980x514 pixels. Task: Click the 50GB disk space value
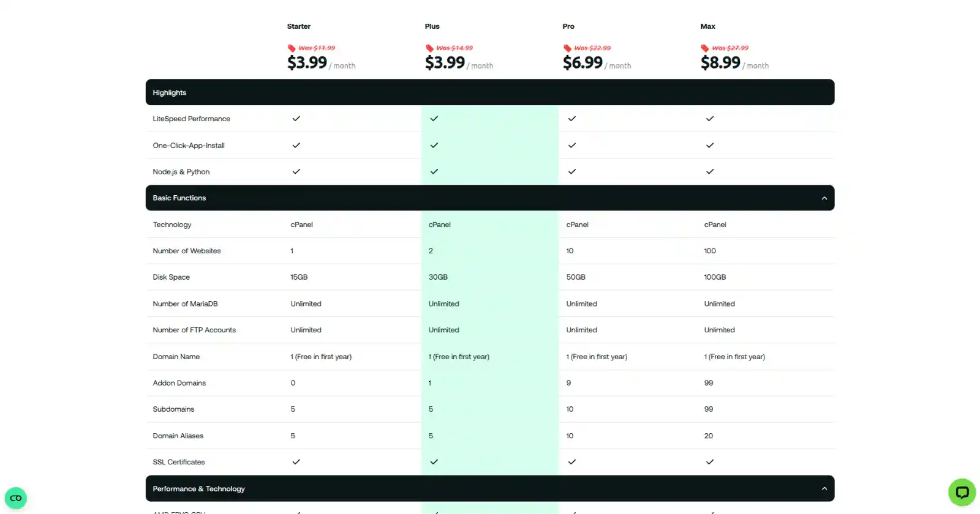[576, 277]
